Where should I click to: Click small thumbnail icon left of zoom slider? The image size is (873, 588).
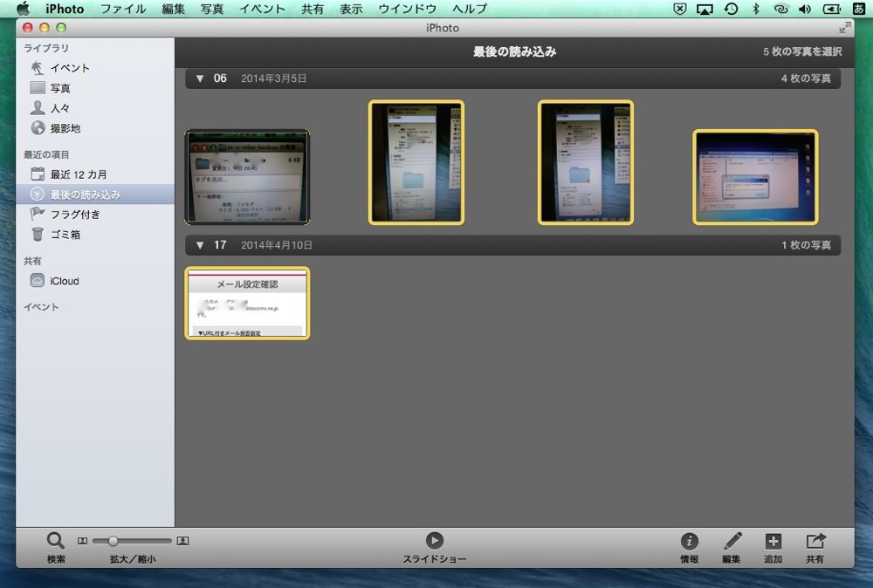pyautogui.click(x=82, y=541)
